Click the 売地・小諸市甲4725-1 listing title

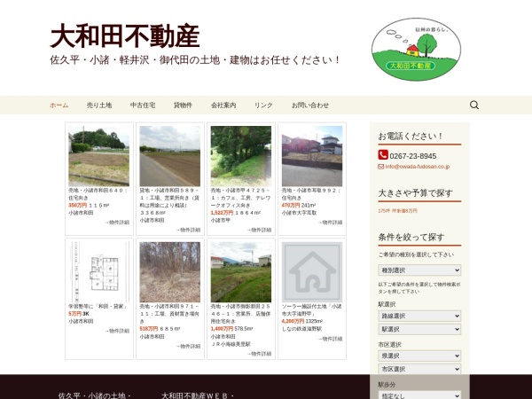click(240, 198)
